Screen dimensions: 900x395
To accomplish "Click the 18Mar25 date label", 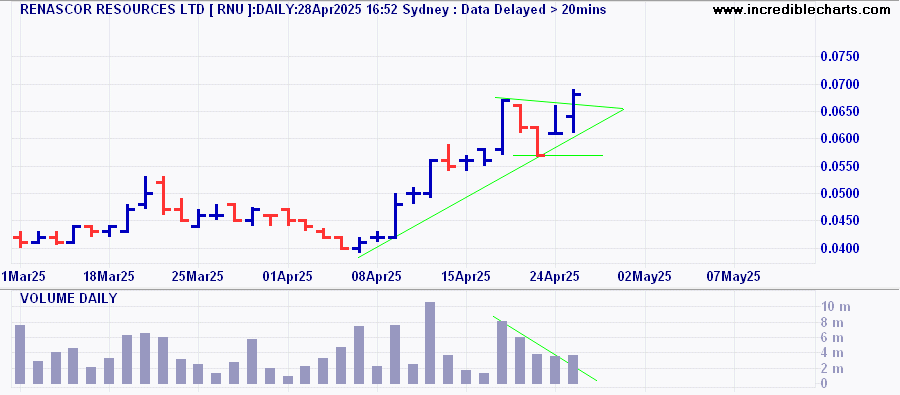I will (108, 277).
